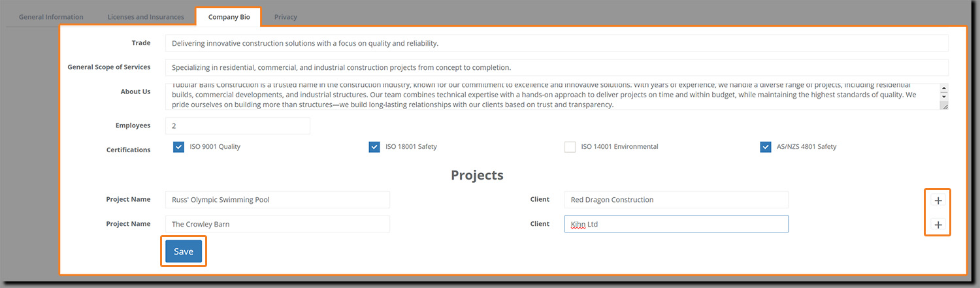The width and height of the screenshot is (980, 288).
Task: Open the General Information tab
Action: [51, 17]
